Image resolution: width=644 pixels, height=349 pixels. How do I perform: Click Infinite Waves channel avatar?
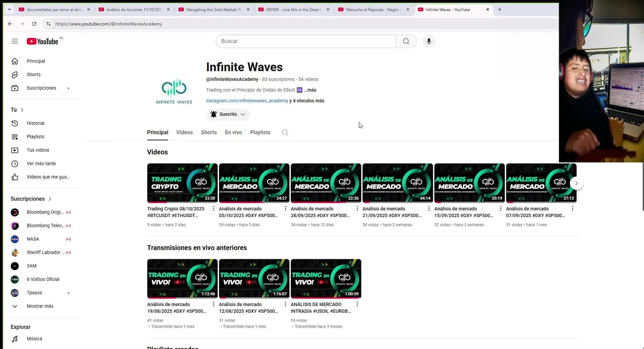coord(174,91)
